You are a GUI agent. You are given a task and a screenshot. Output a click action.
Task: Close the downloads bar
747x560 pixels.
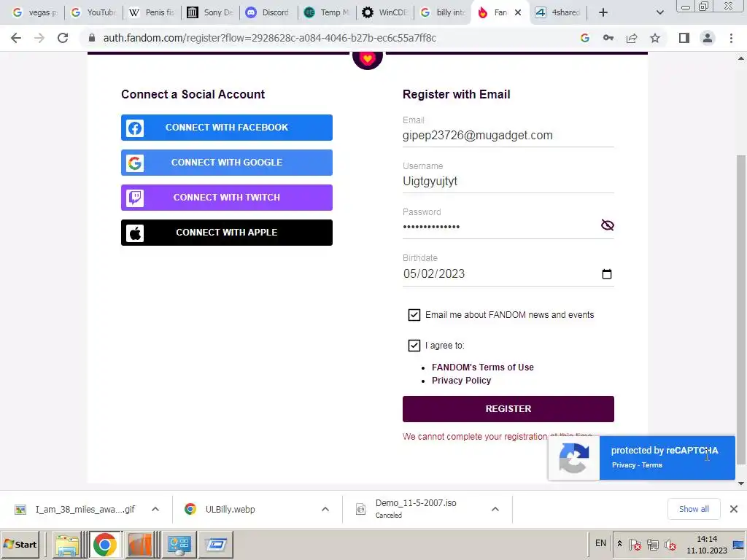click(734, 509)
